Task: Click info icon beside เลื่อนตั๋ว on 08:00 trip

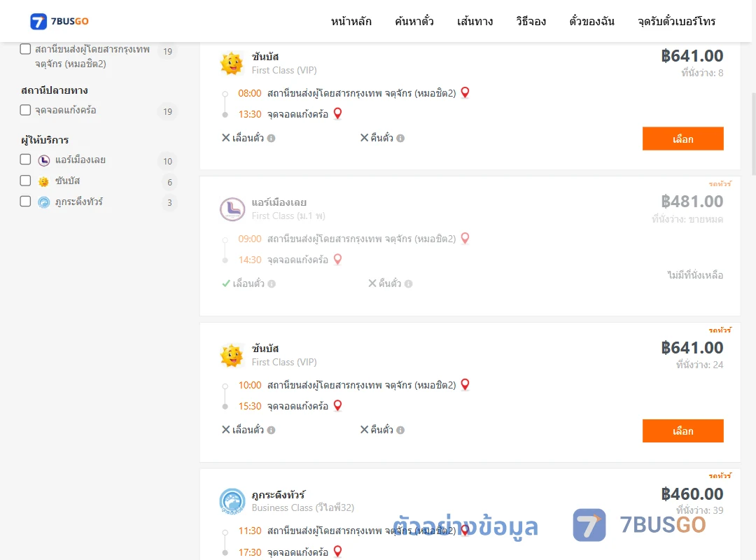Action: [x=272, y=139]
